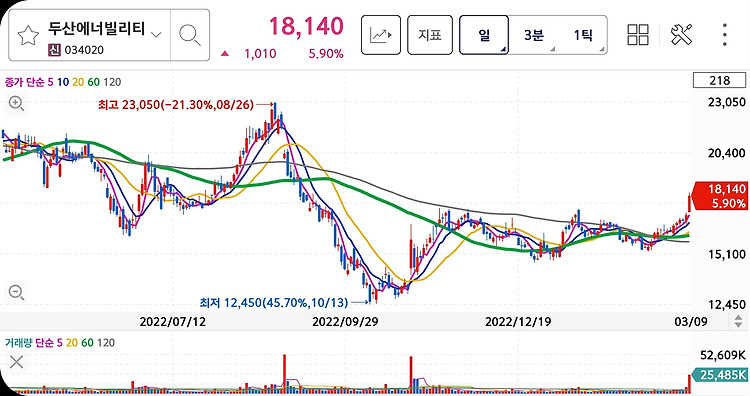Click the 5.90% change rate in header

point(326,54)
